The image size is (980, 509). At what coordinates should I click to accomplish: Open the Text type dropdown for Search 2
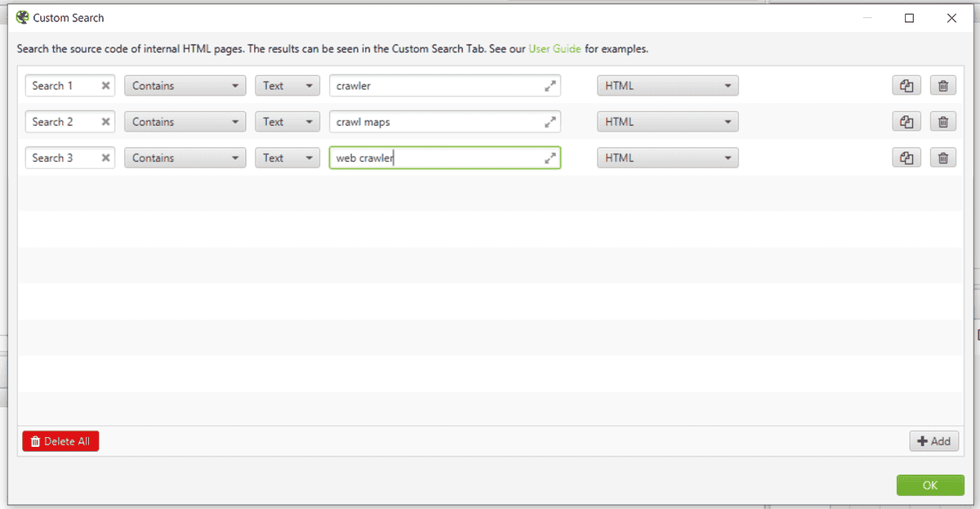click(287, 122)
